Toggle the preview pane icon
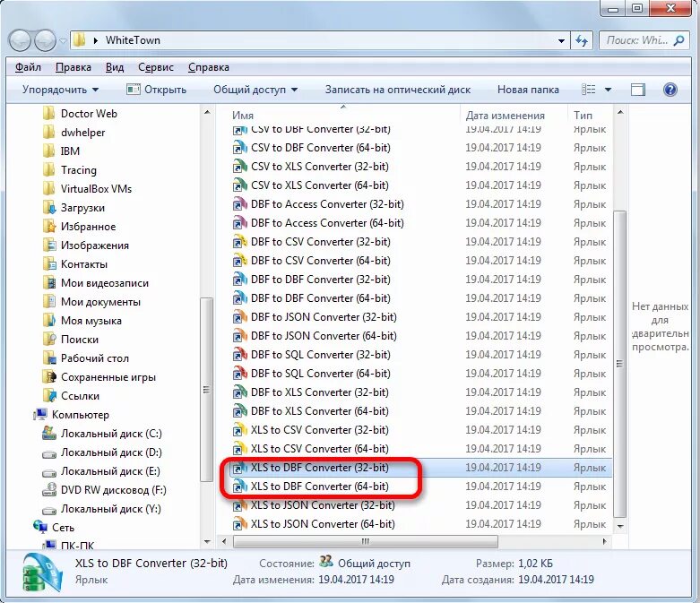 637,90
